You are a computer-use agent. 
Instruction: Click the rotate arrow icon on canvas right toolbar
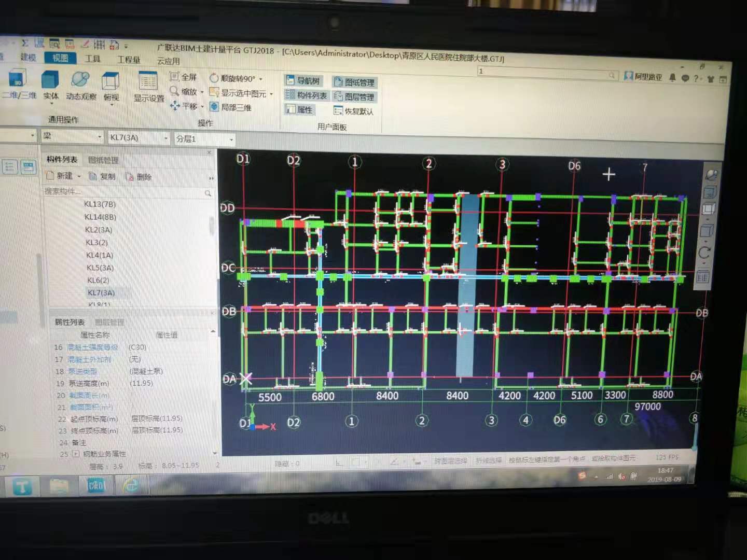704,253
